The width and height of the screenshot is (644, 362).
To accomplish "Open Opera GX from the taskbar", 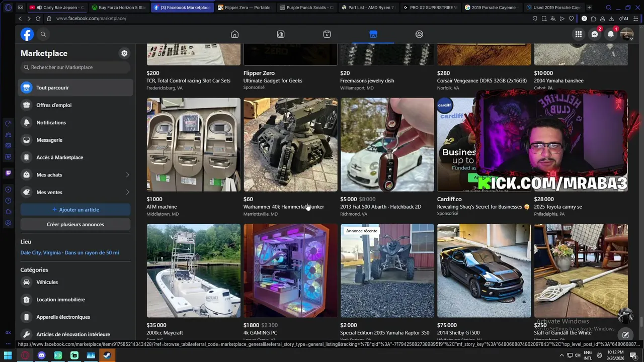I will point(25,355).
